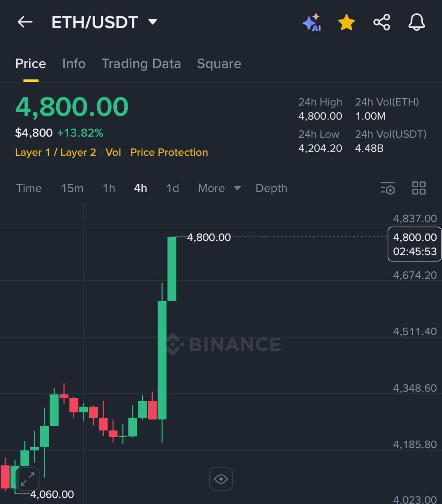Open the ETH/USDT pair dropdown arrow
Screen dimensions: 442x504
pyautogui.click(x=153, y=22)
